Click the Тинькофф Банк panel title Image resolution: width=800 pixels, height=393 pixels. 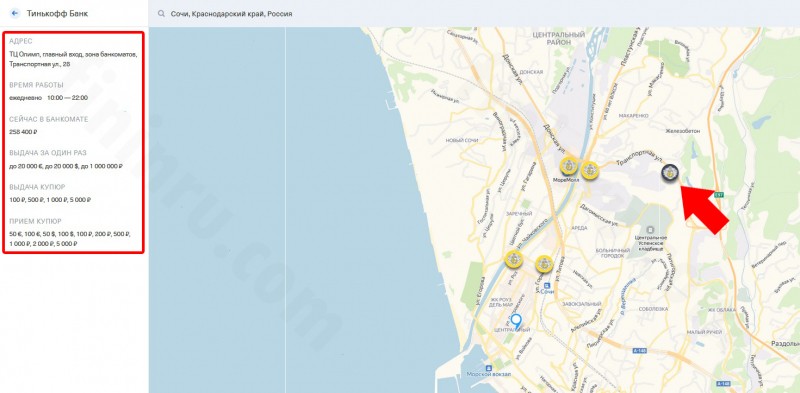click(57, 14)
